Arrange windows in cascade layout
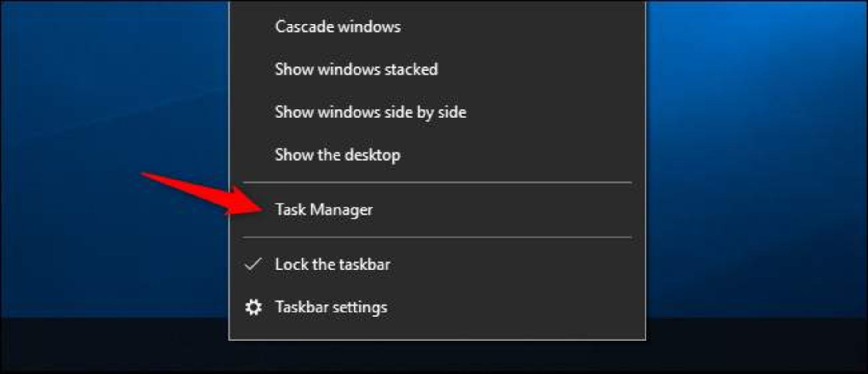Screen dimensions: 868x374 click(337, 27)
